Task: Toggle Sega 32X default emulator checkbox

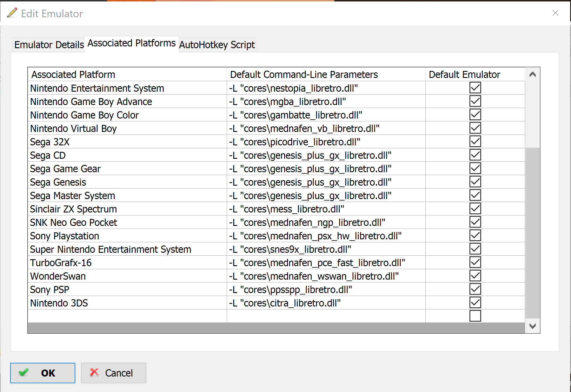Action: pyautogui.click(x=475, y=141)
